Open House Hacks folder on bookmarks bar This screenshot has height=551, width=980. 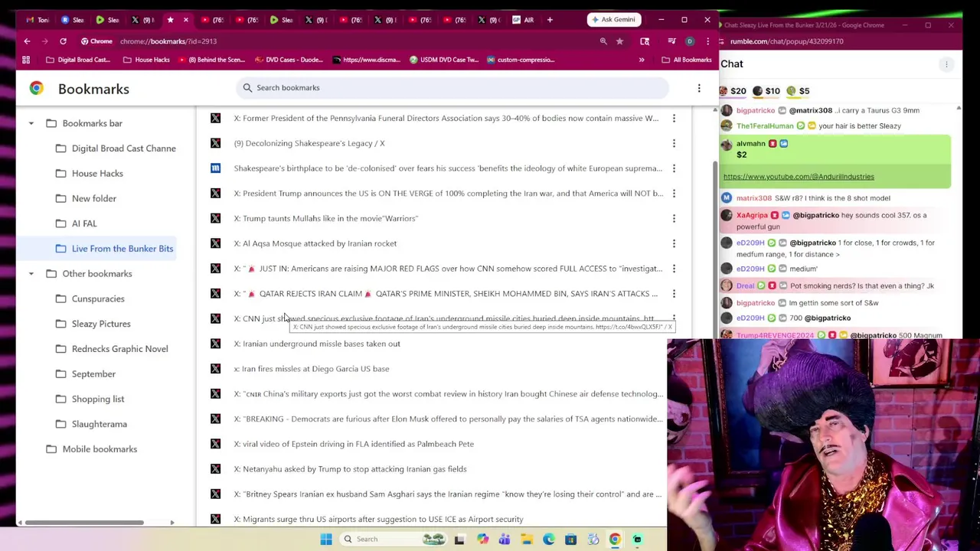pos(145,60)
